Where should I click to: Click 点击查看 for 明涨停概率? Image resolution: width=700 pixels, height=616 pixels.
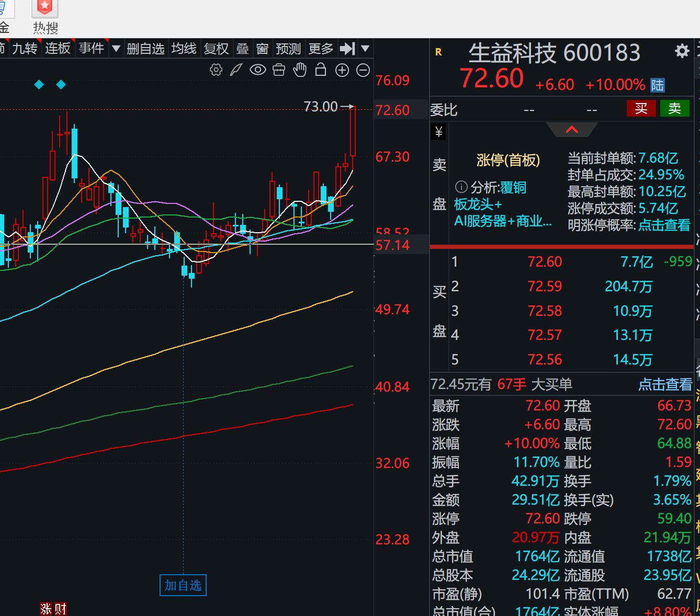(664, 225)
